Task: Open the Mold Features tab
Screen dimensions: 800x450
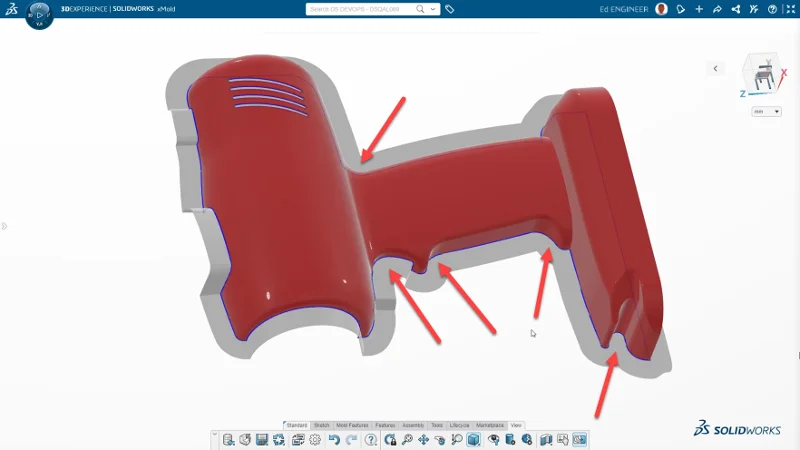Action: (x=352, y=425)
